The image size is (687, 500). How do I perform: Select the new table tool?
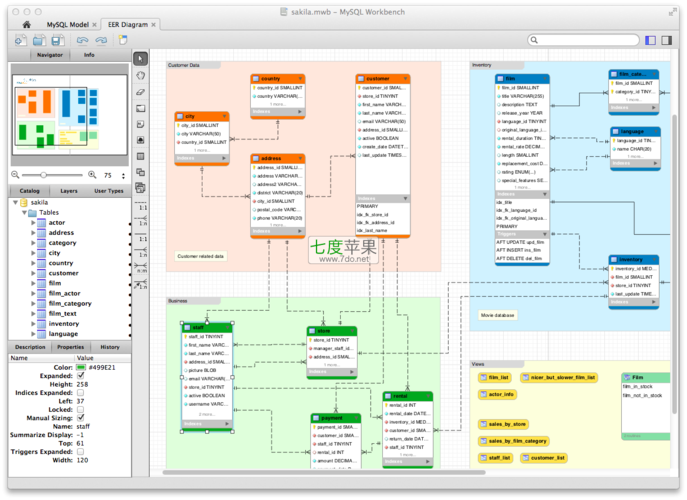140,156
